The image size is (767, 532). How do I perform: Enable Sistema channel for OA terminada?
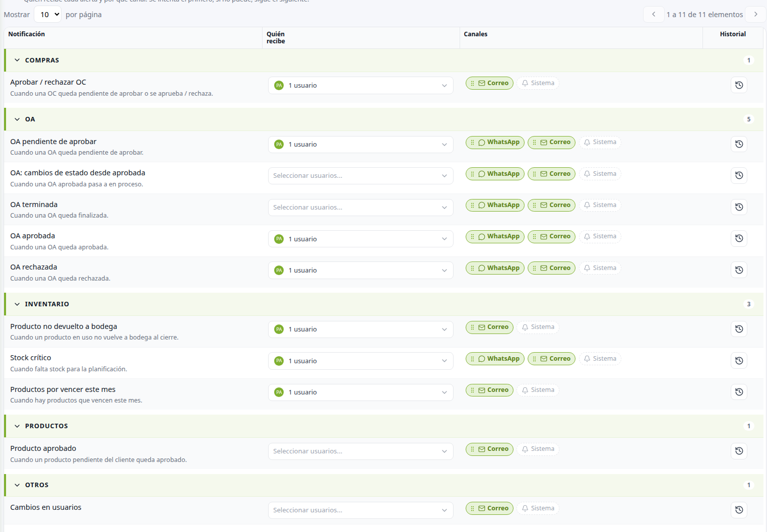[600, 205]
